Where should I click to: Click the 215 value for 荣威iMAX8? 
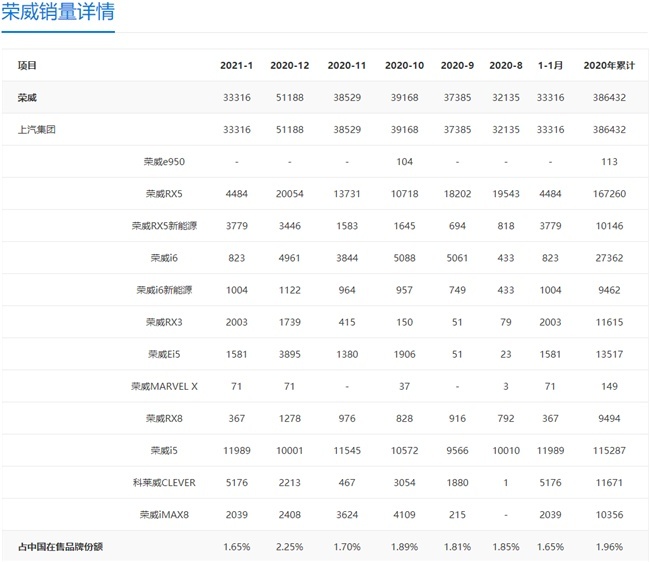[457, 515]
